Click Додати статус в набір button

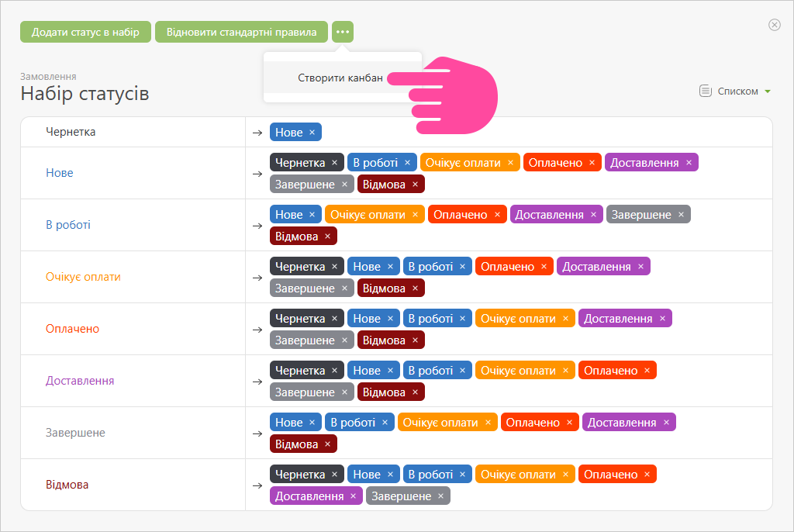pos(85,32)
